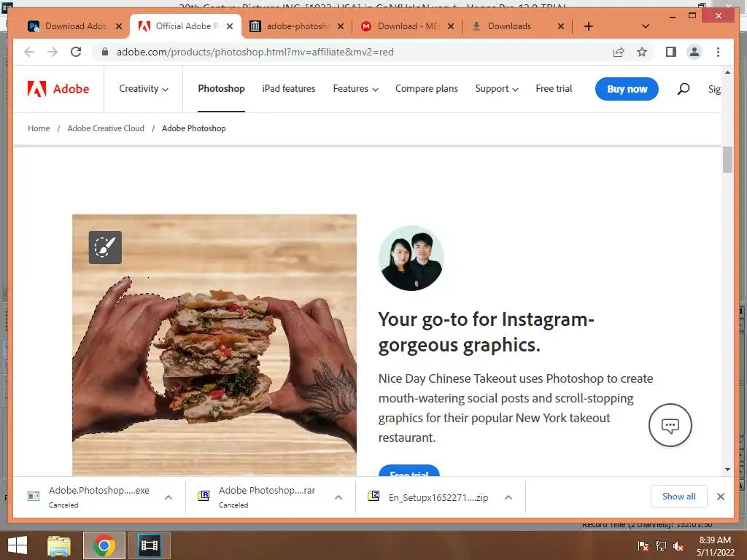Click the Chrome taskbar icon
Image resolution: width=747 pixels, height=560 pixels.
[x=104, y=545]
